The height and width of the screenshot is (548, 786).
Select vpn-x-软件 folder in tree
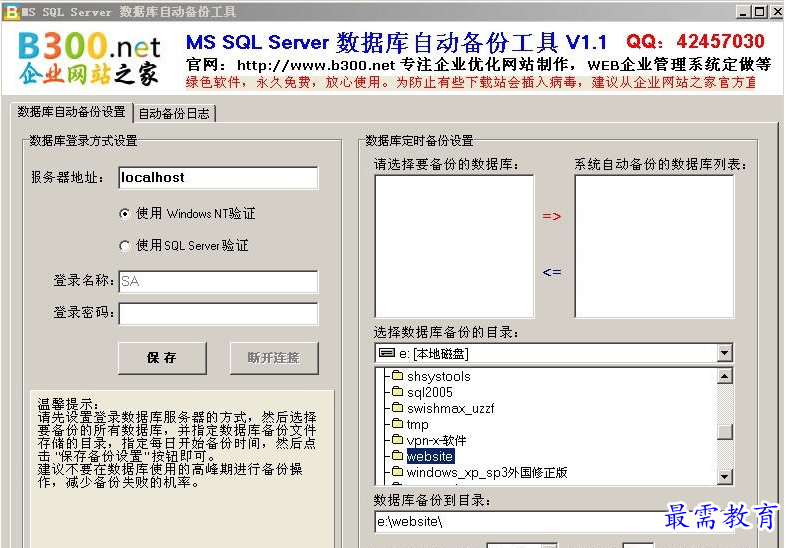pos(436,440)
